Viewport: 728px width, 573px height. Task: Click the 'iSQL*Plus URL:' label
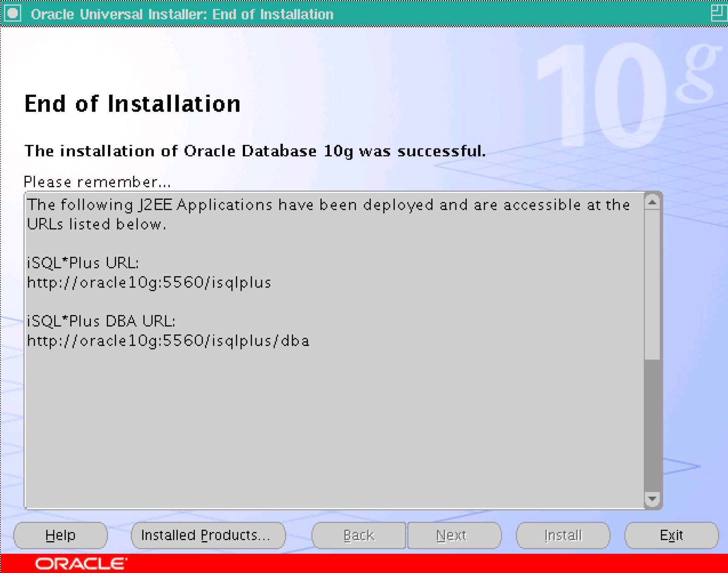point(83,263)
